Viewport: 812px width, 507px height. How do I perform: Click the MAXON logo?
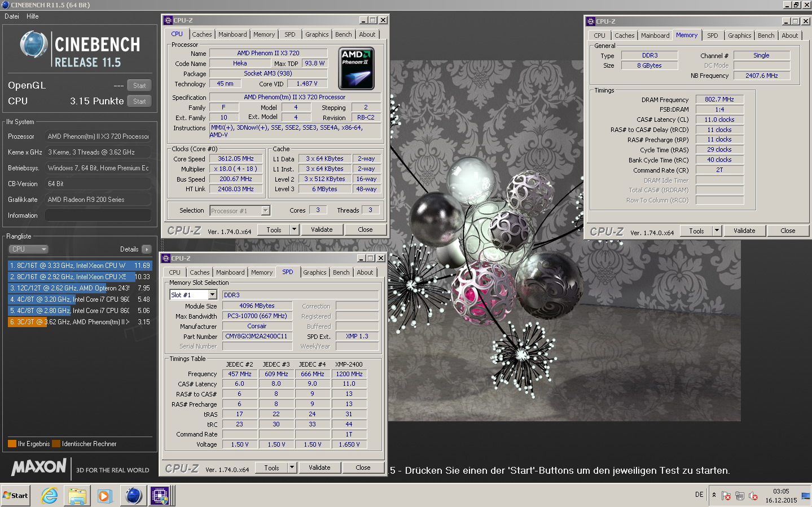pos(38,467)
